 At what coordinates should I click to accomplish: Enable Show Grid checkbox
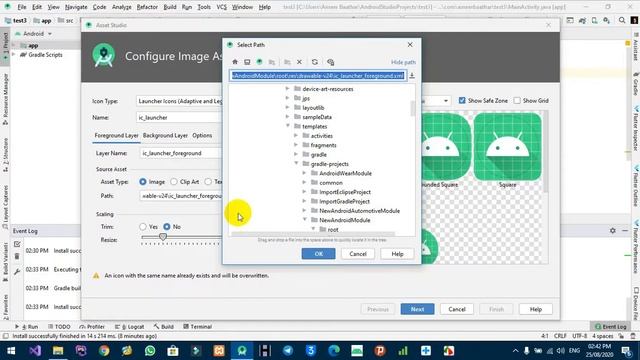[x=517, y=100]
